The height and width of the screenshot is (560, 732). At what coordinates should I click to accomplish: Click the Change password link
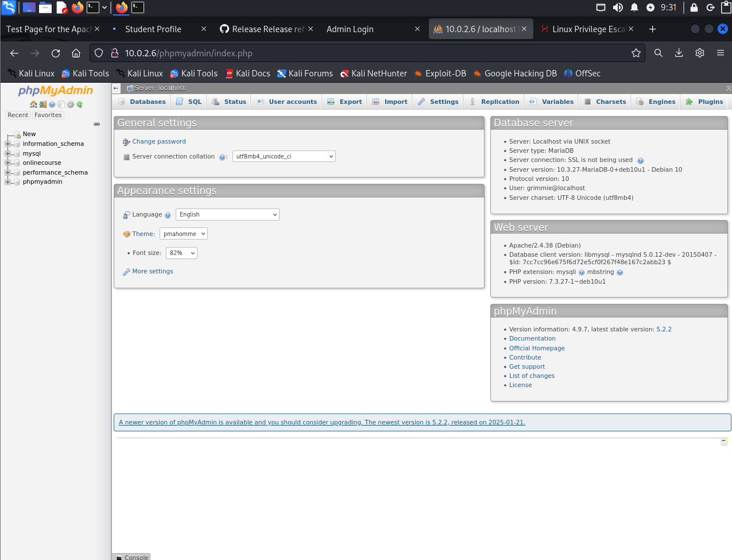tap(159, 142)
